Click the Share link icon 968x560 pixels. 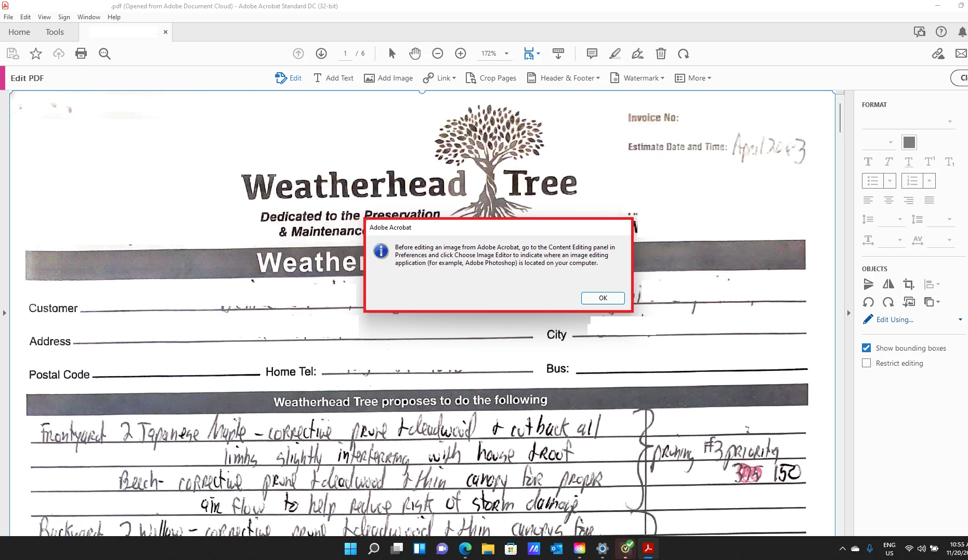pos(938,54)
